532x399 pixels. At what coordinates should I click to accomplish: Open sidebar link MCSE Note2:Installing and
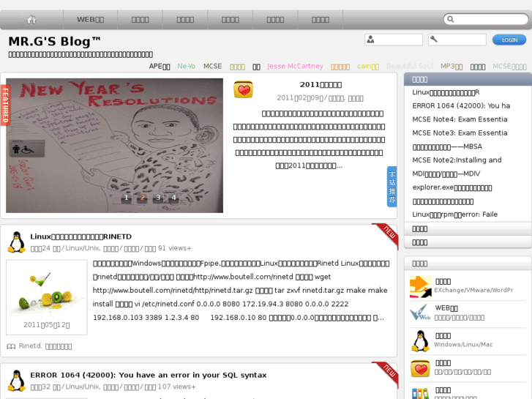[457, 160]
